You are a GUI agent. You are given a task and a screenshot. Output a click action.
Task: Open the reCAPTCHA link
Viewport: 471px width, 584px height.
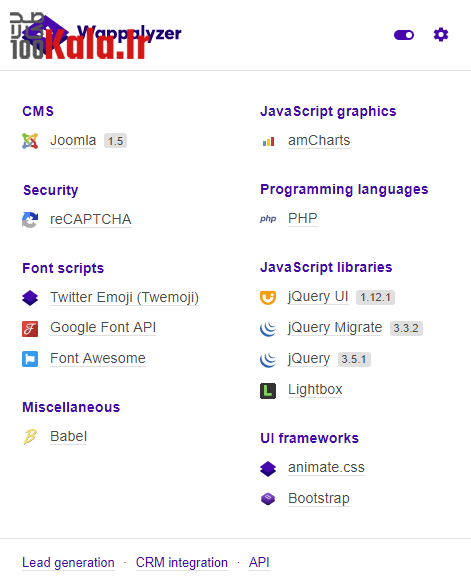click(x=90, y=219)
